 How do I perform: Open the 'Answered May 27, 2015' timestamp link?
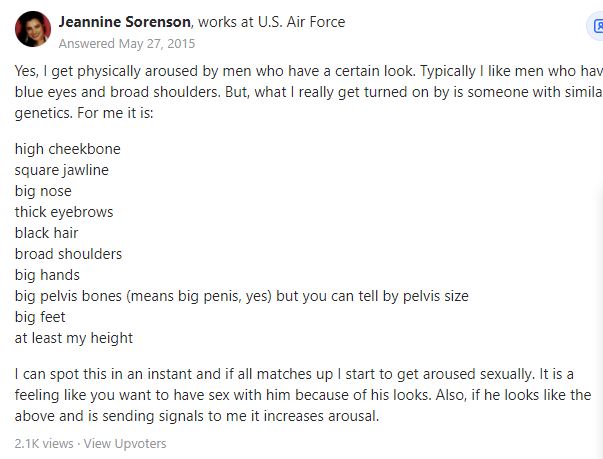pos(127,43)
